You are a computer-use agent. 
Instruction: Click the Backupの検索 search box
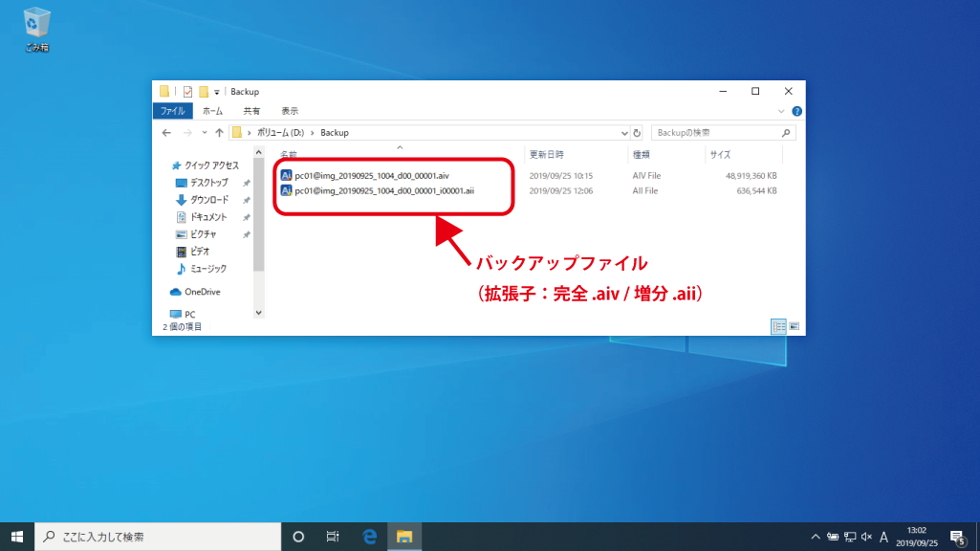point(717,133)
